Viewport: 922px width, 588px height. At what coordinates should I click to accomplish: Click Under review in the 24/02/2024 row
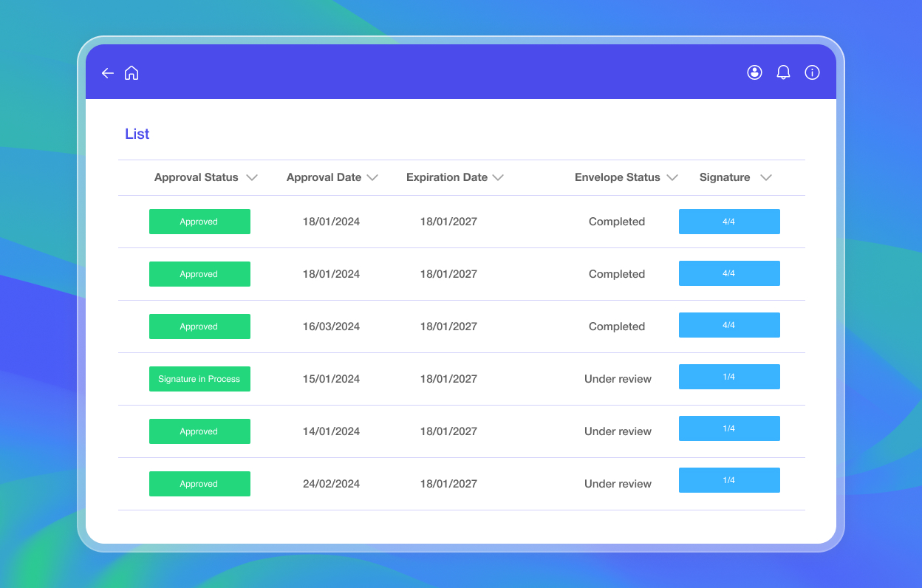click(618, 484)
